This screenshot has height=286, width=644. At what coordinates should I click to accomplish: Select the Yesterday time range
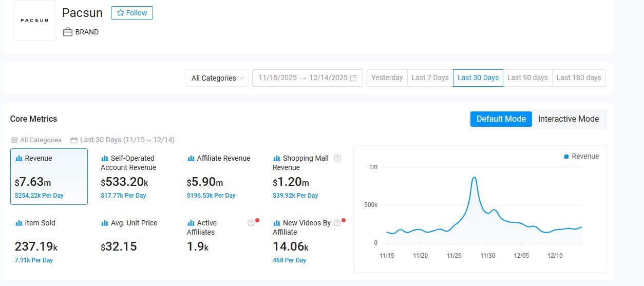[387, 78]
